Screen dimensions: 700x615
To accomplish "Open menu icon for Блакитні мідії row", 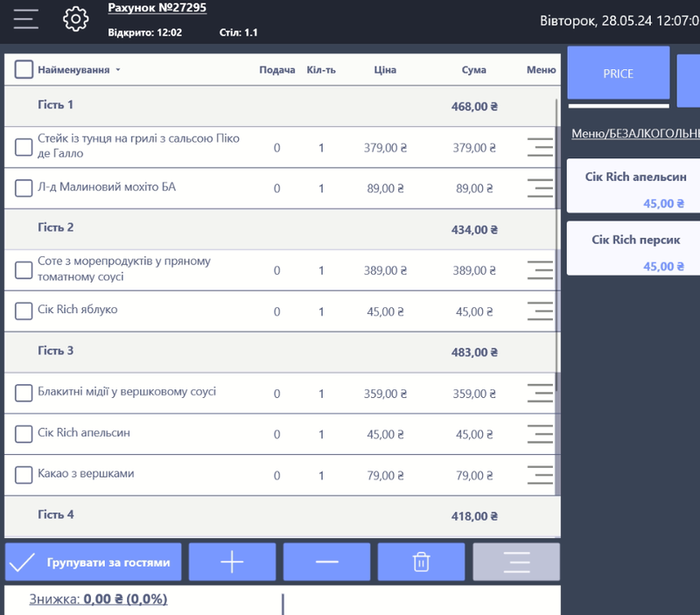I will click(x=540, y=393).
